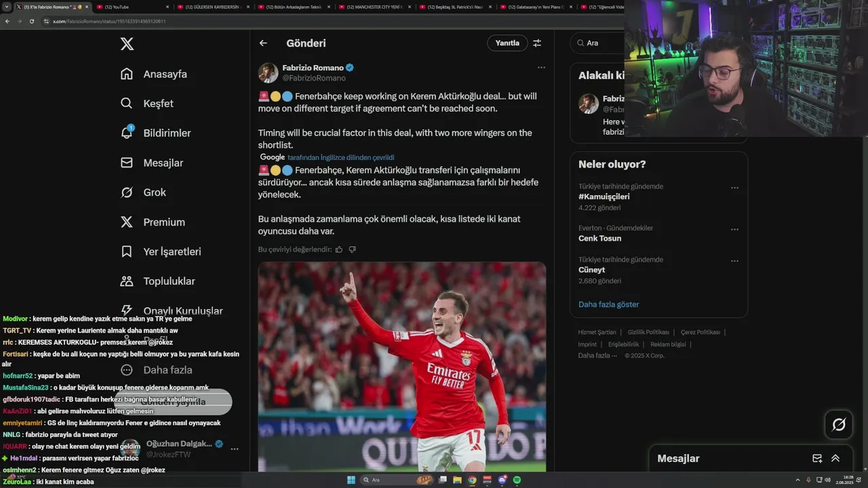Open the Kerem Aktürkoğlu post image

402,367
